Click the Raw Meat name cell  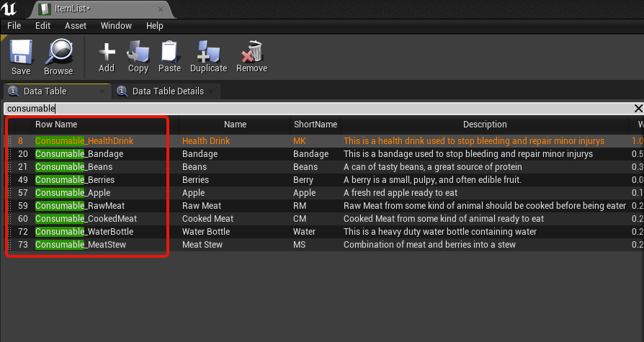coord(202,206)
